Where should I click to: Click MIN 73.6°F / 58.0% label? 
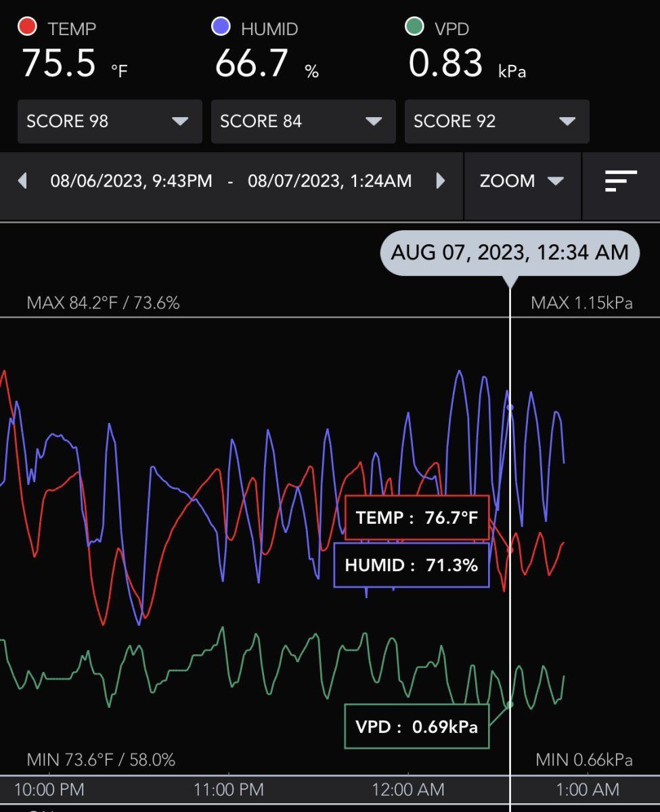[101, 760]
